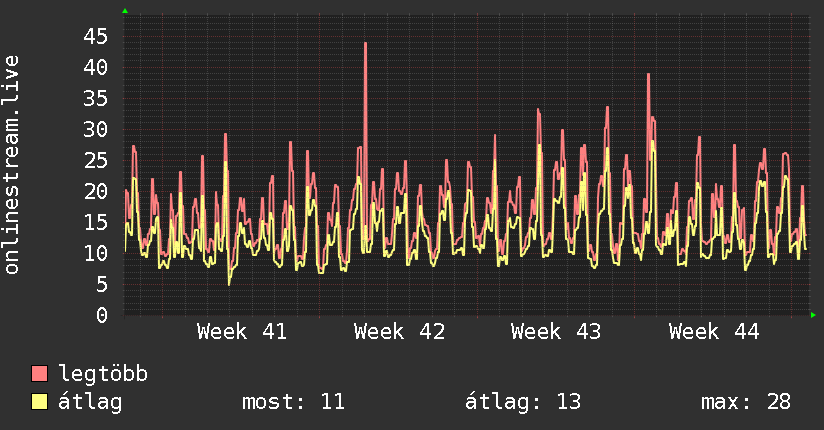The image size is (824, 430).
Task: Click the y-axis value 40
Action: coord(96,67)
